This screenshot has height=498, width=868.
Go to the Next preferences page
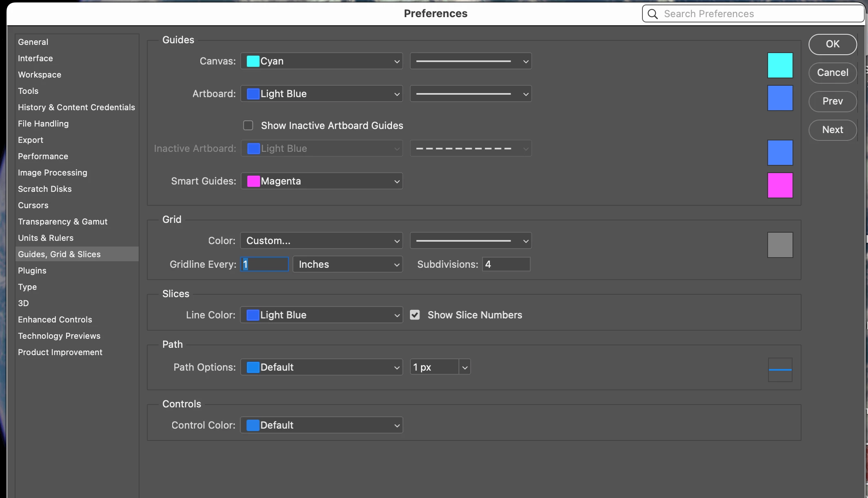tap(832, 130)
